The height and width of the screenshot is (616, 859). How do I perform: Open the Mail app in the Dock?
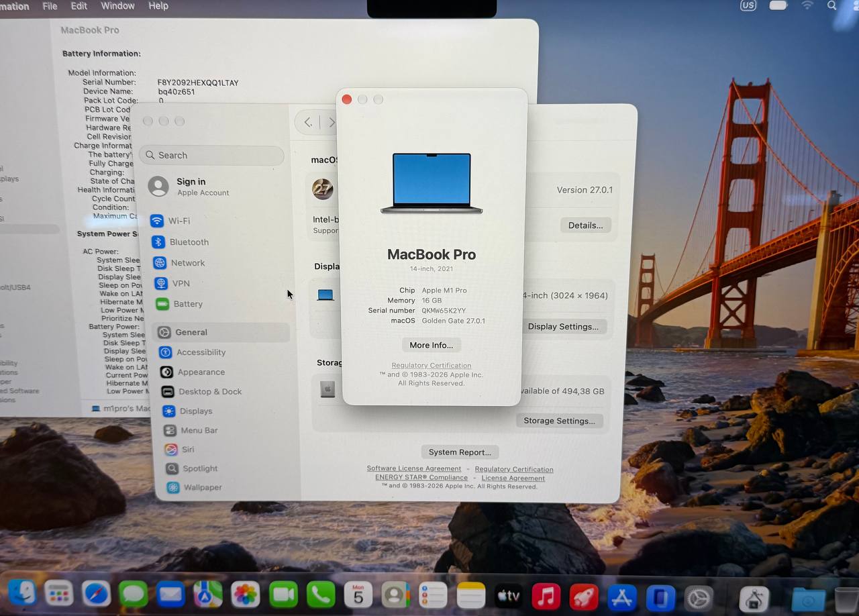pos(170,595)
